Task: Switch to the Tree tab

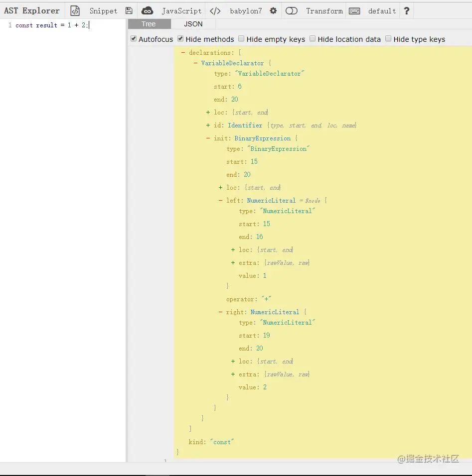Action: click(149, 24)
